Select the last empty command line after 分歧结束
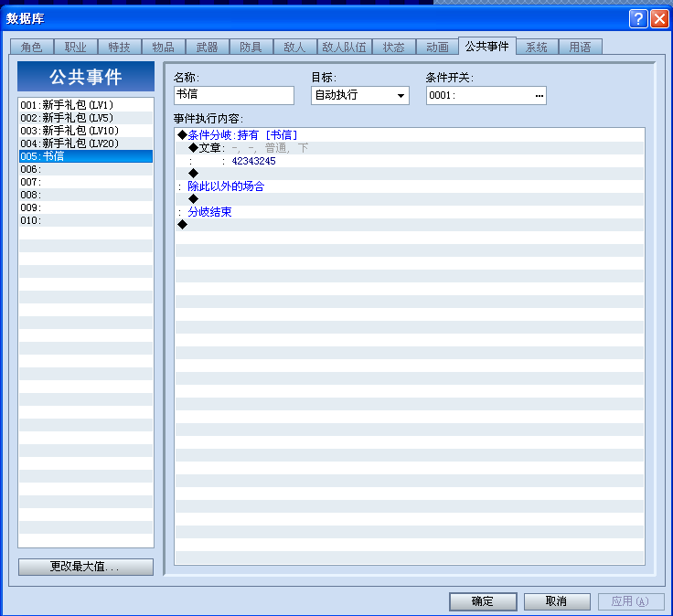Viewport: 673px width, 616px height. 410,224
